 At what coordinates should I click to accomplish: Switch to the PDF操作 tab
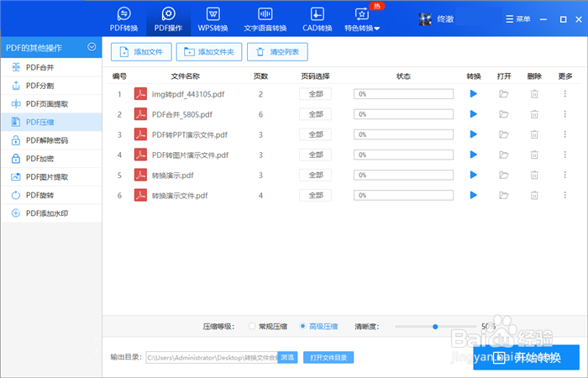(x=168, y=18)
